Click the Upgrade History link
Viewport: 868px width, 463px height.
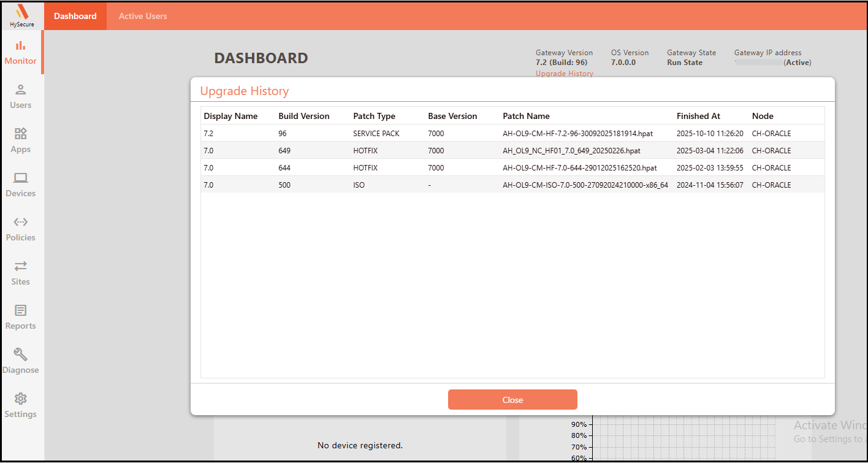tap(564, 74)
